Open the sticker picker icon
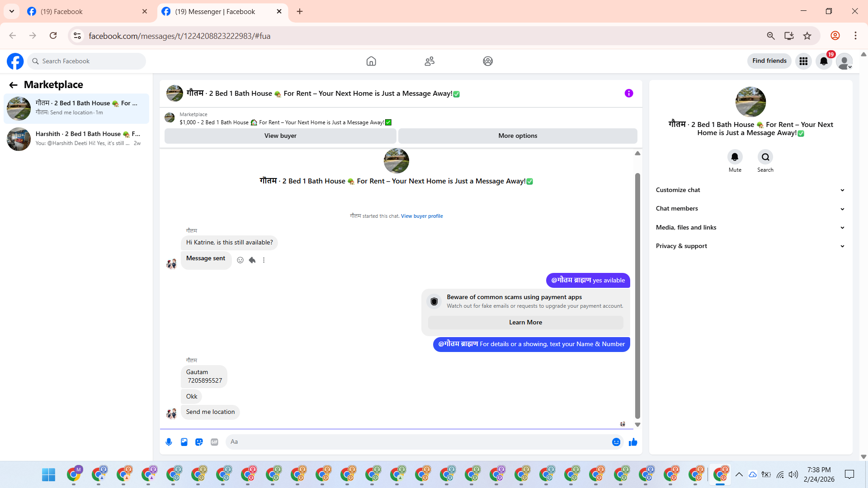This screenshot has width=868, height=488. pos(199,442)
